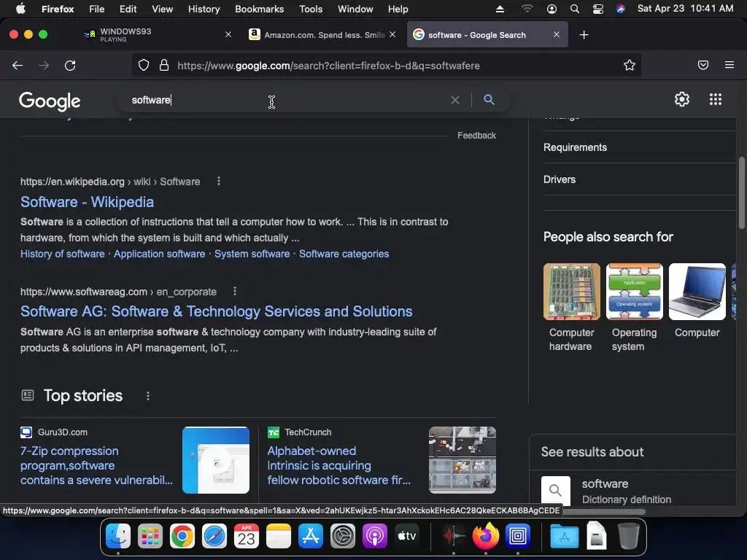747x560 pixels.
Task: Open the File menu
Action: 97,9
